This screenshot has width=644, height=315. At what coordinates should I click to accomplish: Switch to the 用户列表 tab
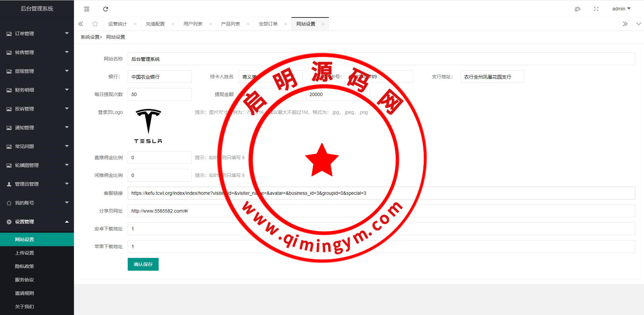(193, 24)
